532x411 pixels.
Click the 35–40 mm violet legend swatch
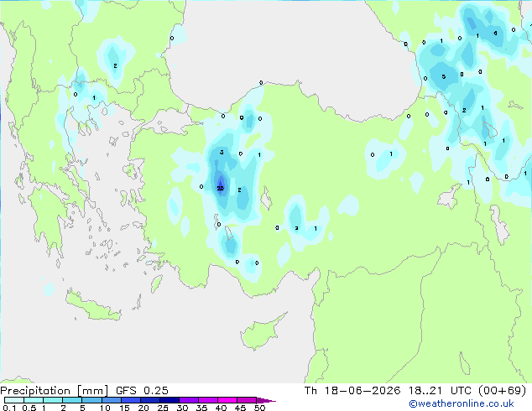tap(207, 400)
